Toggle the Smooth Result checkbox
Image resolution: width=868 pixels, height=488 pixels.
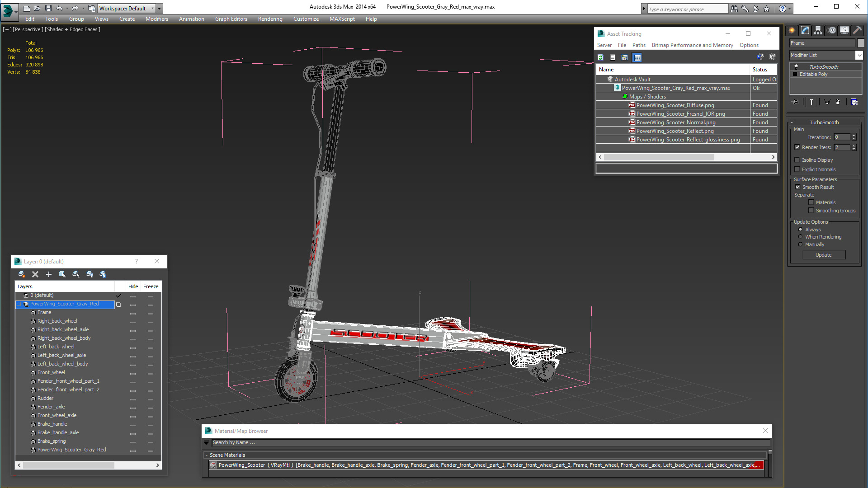797,187
